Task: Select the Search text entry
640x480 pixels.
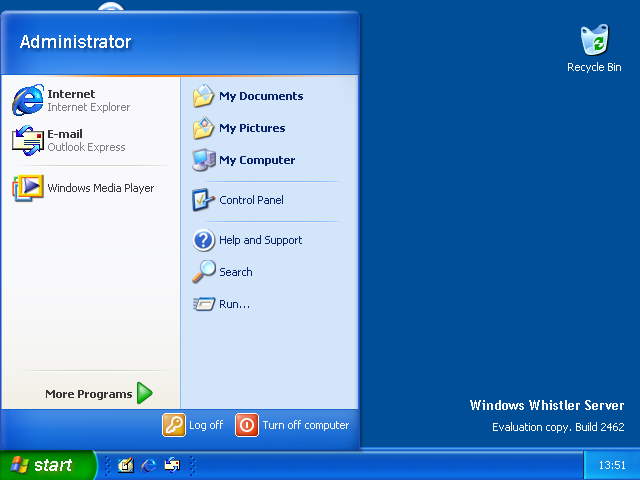Action: (236, 272)
